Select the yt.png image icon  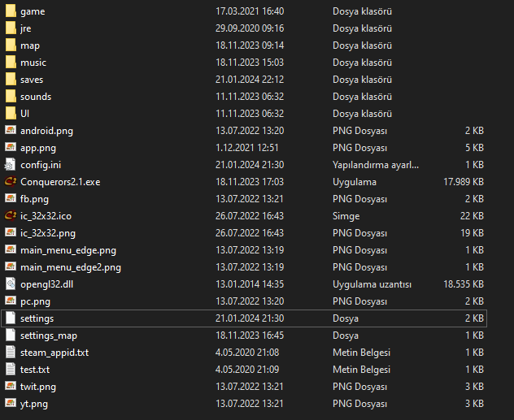pyautogui.click(x=11, y=403)
